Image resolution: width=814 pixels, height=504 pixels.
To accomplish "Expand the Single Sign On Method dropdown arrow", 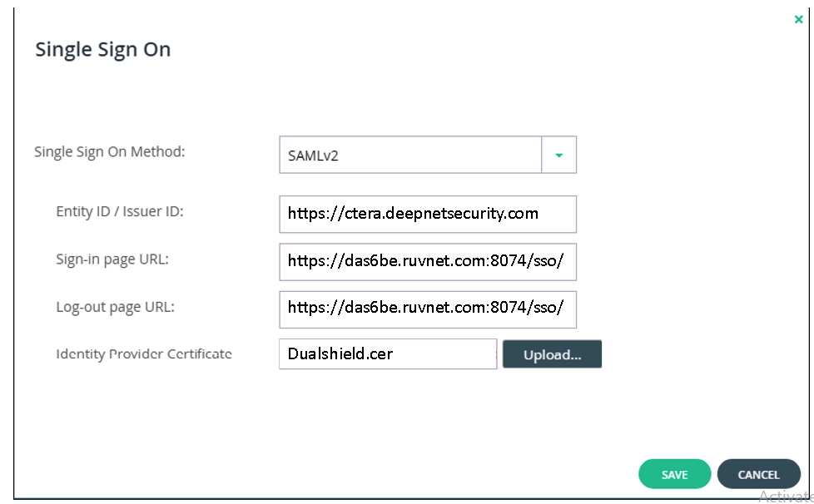I will coord(558,155).
